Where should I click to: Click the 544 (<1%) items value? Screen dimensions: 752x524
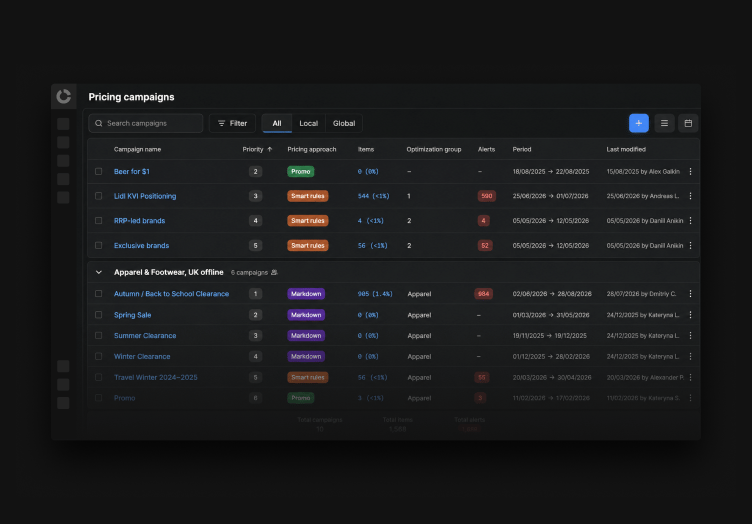point(373,196)
